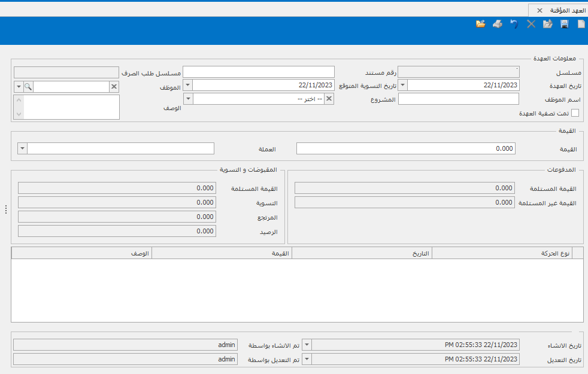
Task: Click the New document icon in toolbar
Action: click(x=581, y=24)
